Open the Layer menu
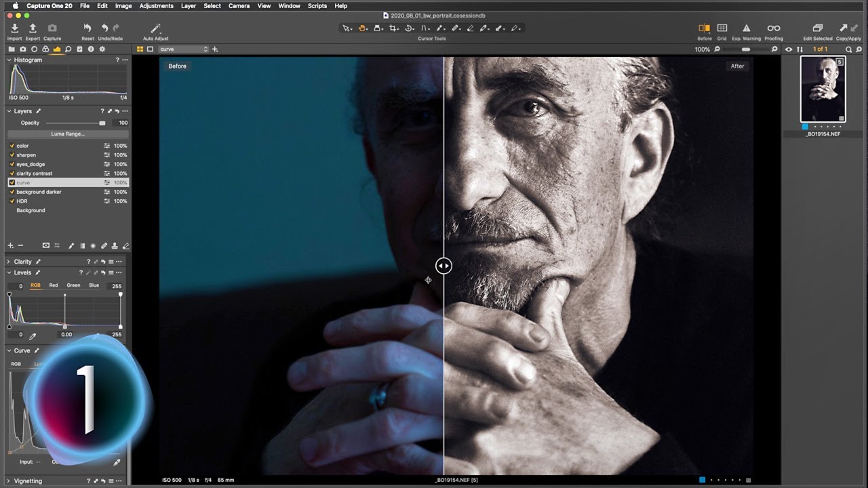Viewport: 868px width, 488px height. pos(189,6)
